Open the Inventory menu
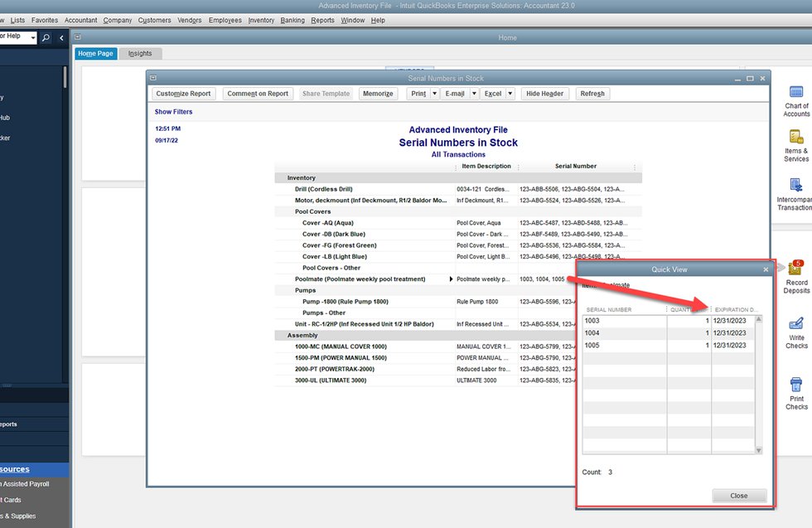This screenshot has height=528, width=812. click(261, 20)
